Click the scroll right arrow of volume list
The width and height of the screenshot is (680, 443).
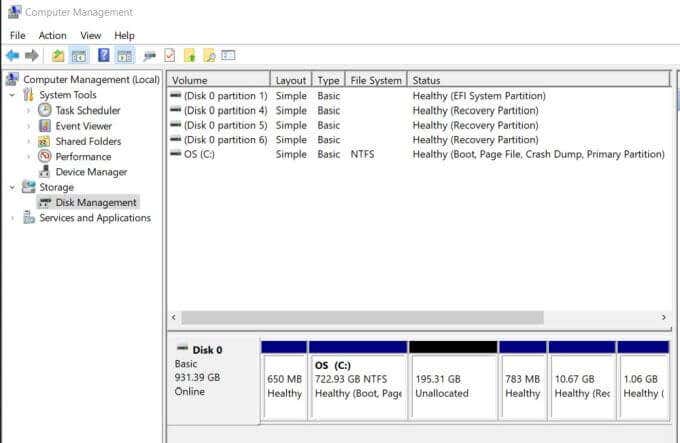coord(664,317)
